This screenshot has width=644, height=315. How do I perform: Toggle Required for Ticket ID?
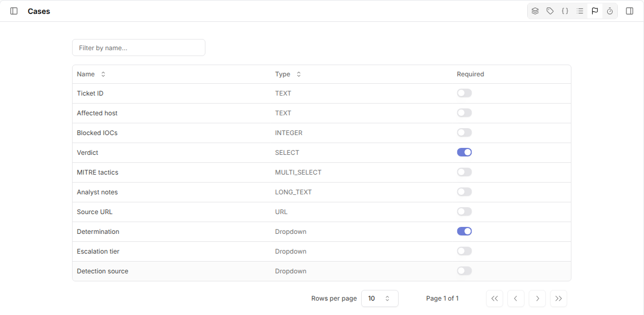464,93
